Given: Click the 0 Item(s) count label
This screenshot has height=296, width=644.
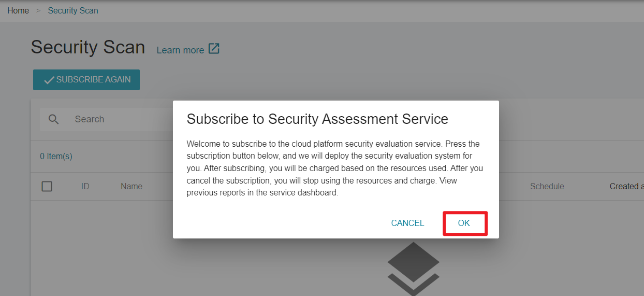Looking at the screenshot, I should [x=56, y=156].
